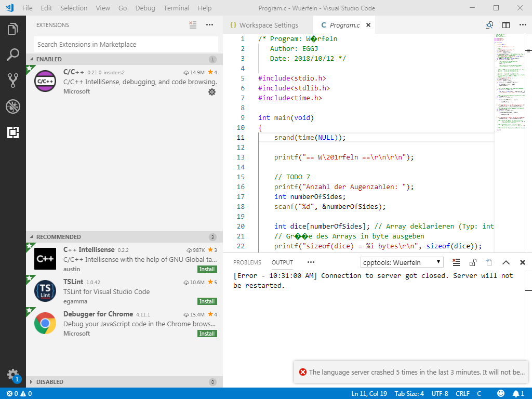This screenshot has width=532, height=399.
Task: Open Extensions panel More Actions menu
Action: point(210,25)
